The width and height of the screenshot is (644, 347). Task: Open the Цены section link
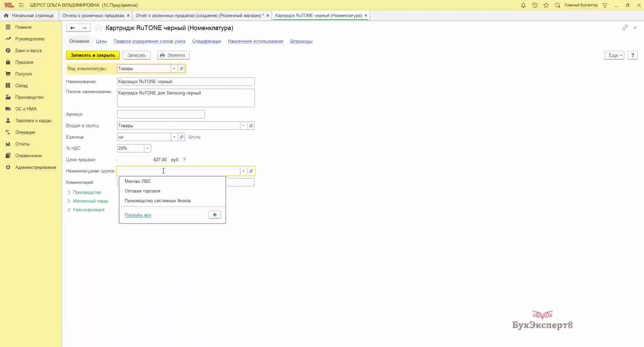(x=101, y=41)
